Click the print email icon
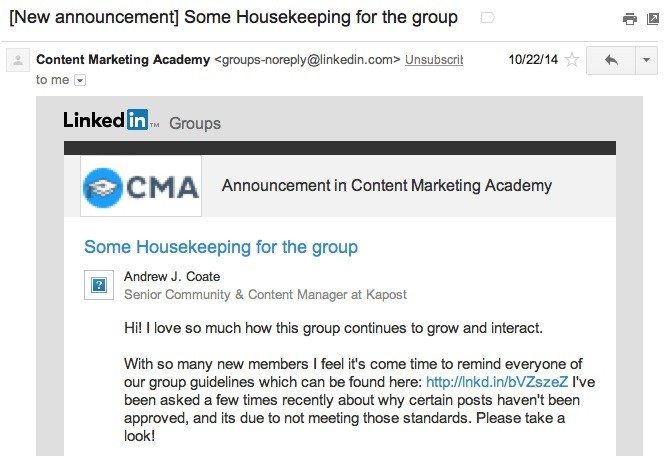This screenshot has width=669, height=456. click(x=630, y=19)
